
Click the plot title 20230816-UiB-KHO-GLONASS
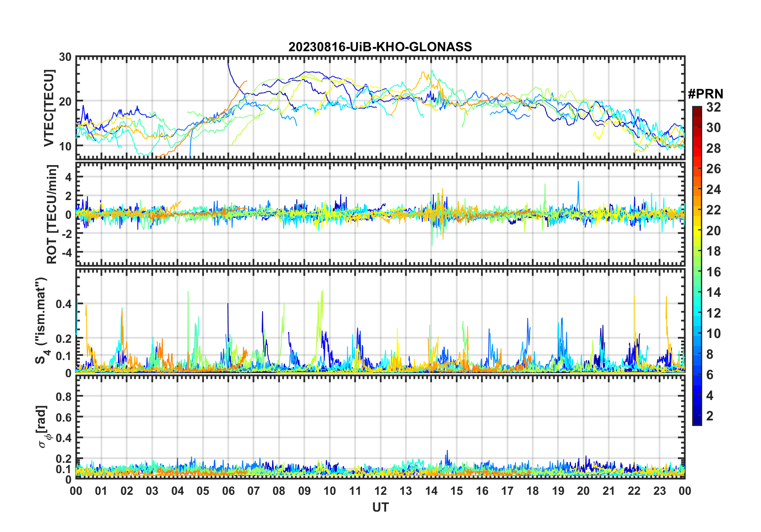[x=380, y=47]
